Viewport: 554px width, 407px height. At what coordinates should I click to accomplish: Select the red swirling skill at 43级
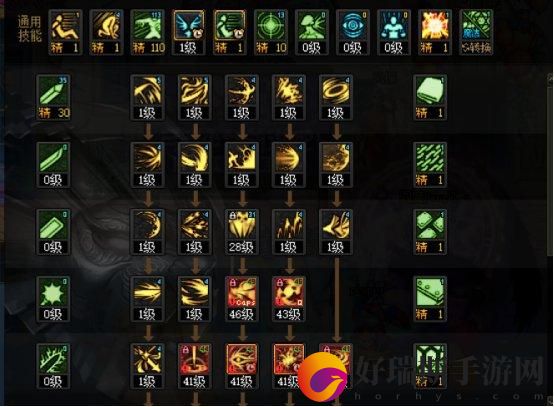tap(289, 299)
